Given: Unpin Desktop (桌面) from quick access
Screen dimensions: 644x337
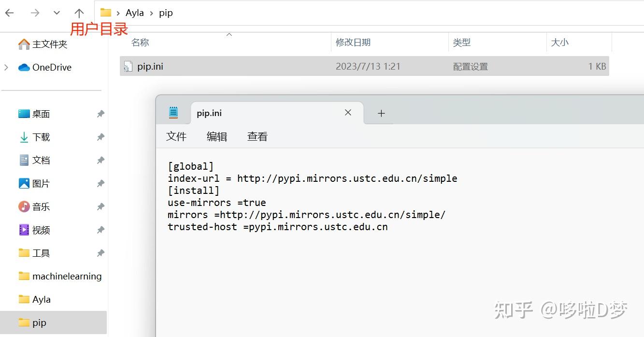Looking at the screenshot, I should (x=100, y=114).
